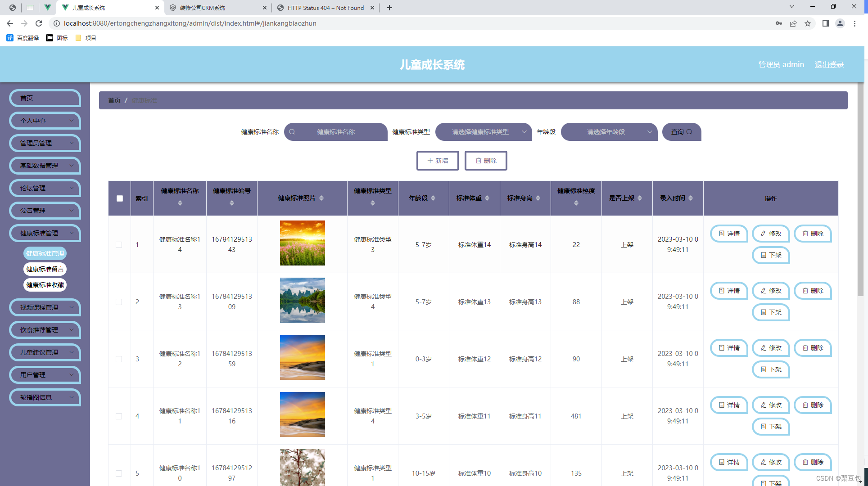
Task: Check the checkbox for row 1
Action: click(x=119, y=245)
